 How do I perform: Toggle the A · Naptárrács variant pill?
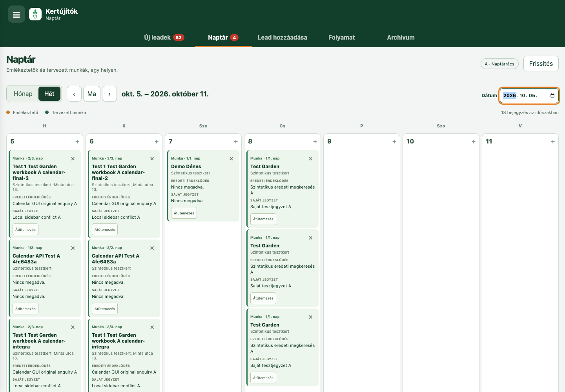pyautogui.click(x=499, y=64)
